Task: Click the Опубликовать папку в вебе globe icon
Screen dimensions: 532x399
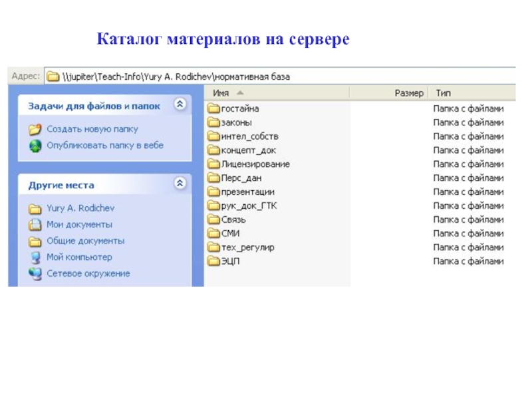Action: pos(35,145)
